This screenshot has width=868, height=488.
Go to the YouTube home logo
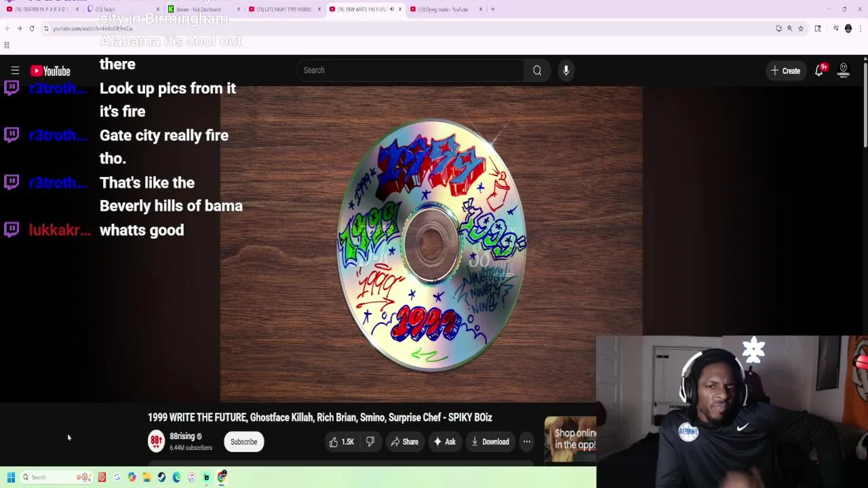pos(50,70)
